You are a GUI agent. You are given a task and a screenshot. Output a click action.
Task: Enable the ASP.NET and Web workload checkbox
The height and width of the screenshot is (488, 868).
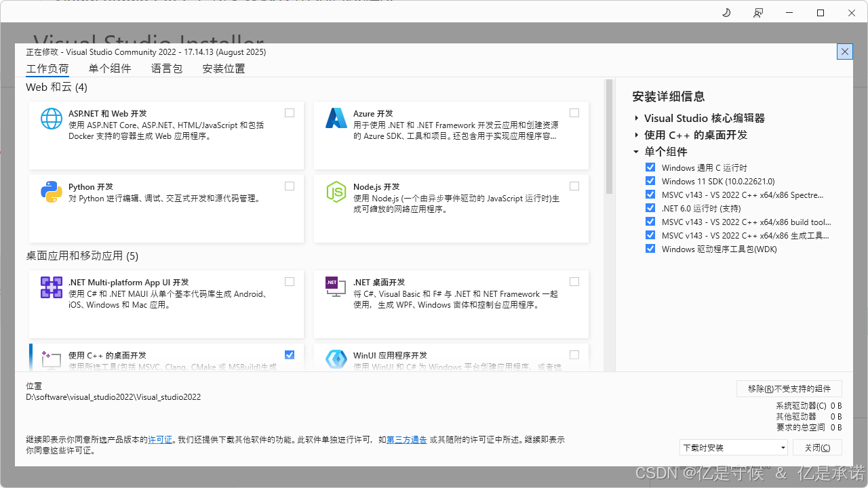coord(290,113)
